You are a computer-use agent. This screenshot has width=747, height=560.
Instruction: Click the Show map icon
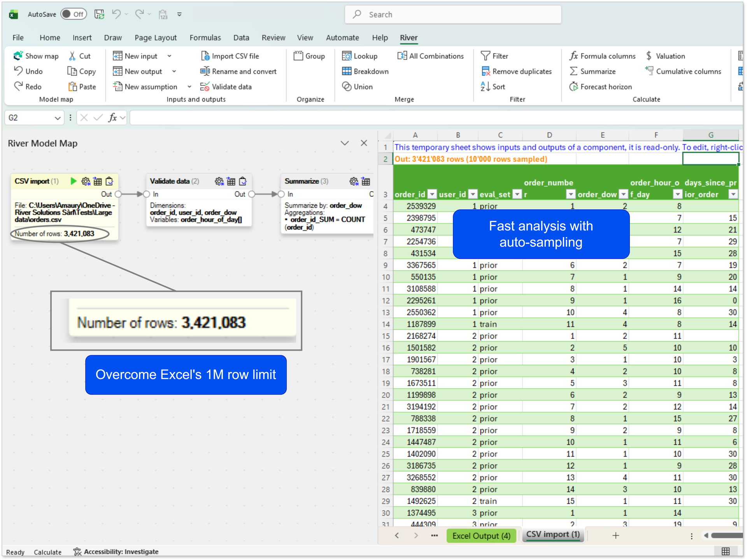point(18,56)
